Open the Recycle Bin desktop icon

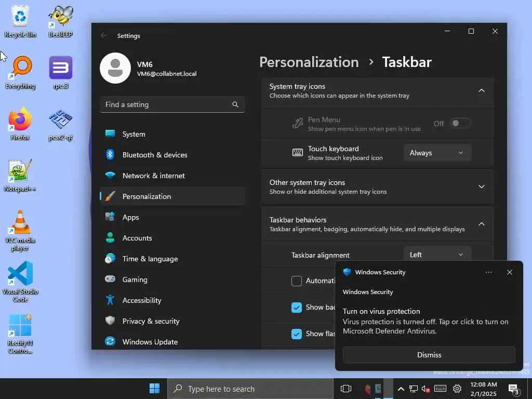click(20, 21)
